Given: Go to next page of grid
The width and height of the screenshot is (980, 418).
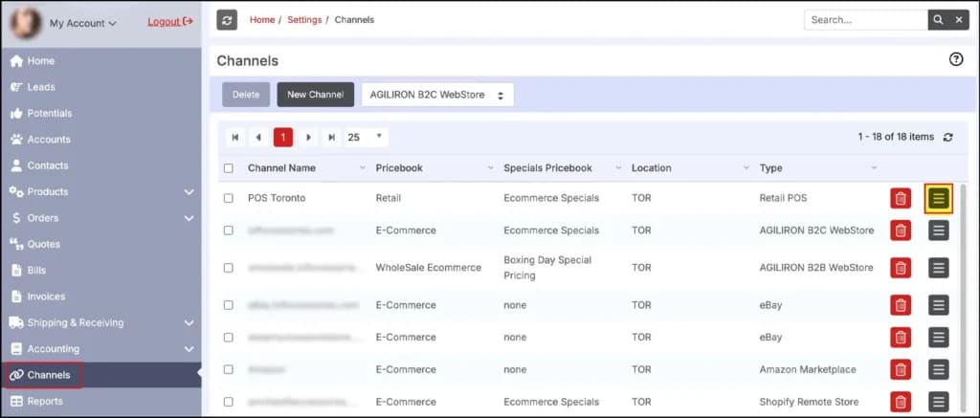Looking at the screenshot, I should pyautogui.click(x=308, y=138).
